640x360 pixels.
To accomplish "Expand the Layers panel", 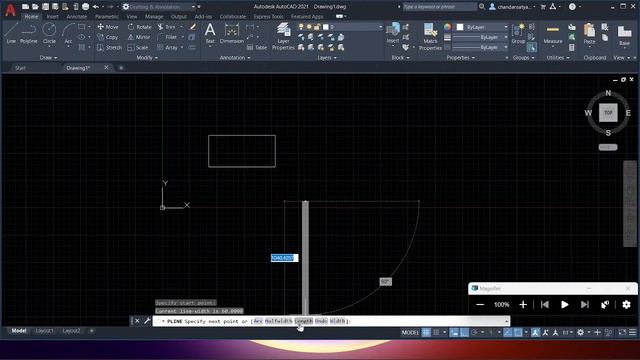I will 327,58.
